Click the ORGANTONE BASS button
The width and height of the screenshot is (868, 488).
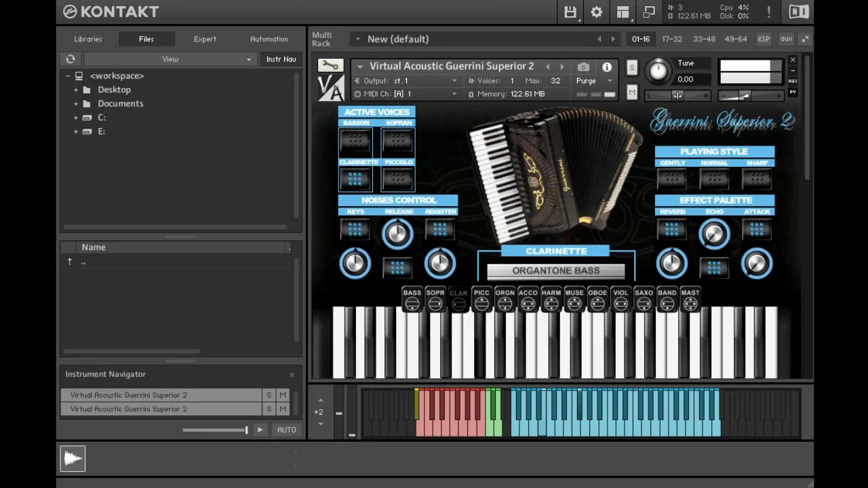tap(556, 271)
